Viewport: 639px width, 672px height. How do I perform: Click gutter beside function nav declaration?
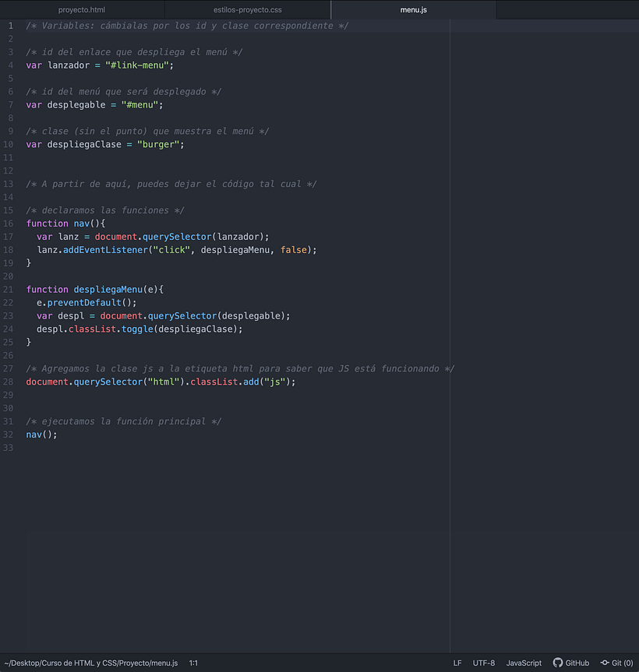10,223
